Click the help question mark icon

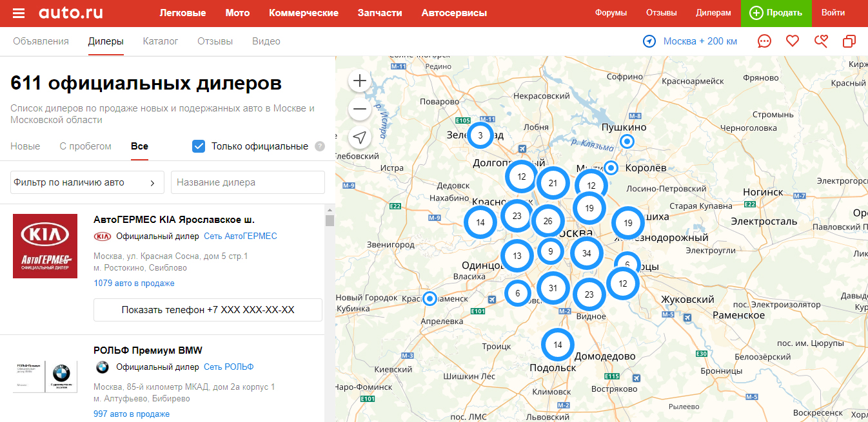(x=320, y=146)
